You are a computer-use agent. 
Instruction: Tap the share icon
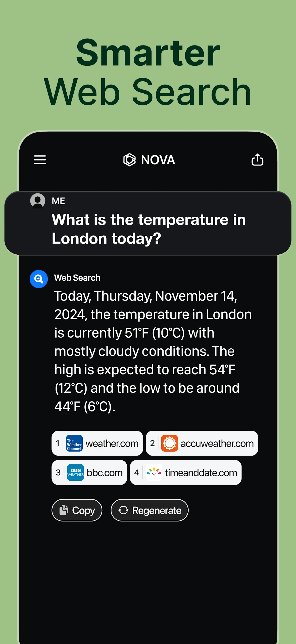[257, 160]
